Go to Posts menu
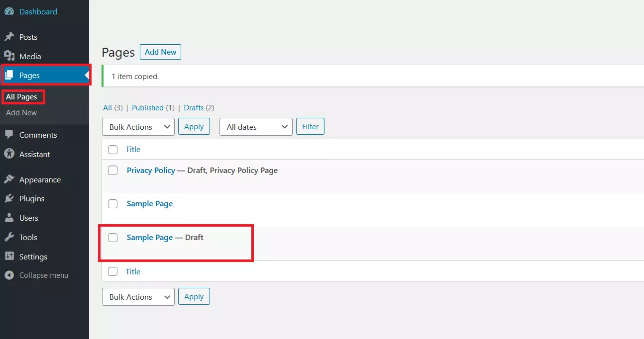 28,37
